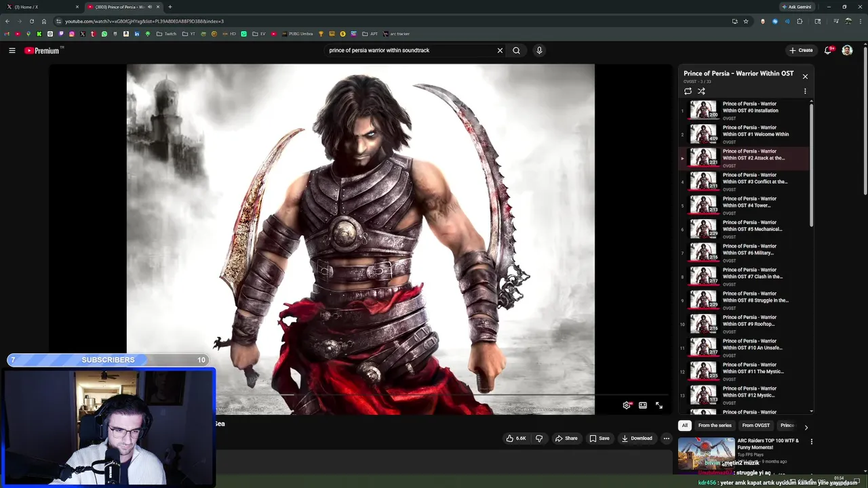Save video to a playlist
The height and width of the screenshot is (488, 868).
pos(599,439)
